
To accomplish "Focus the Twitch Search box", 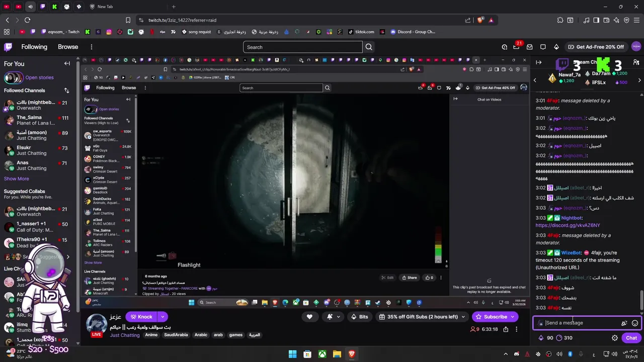I will pyautogui.click(x=302, y=47).
